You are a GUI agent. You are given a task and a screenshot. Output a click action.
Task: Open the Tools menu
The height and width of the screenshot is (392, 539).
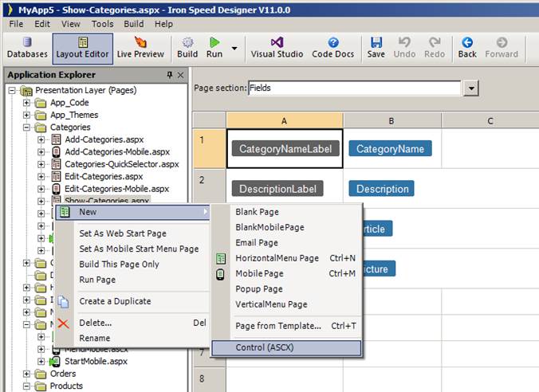point(102,24)
